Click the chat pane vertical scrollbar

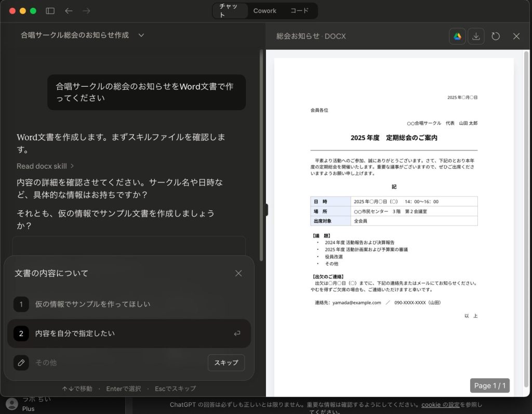[x=261, y=155]
